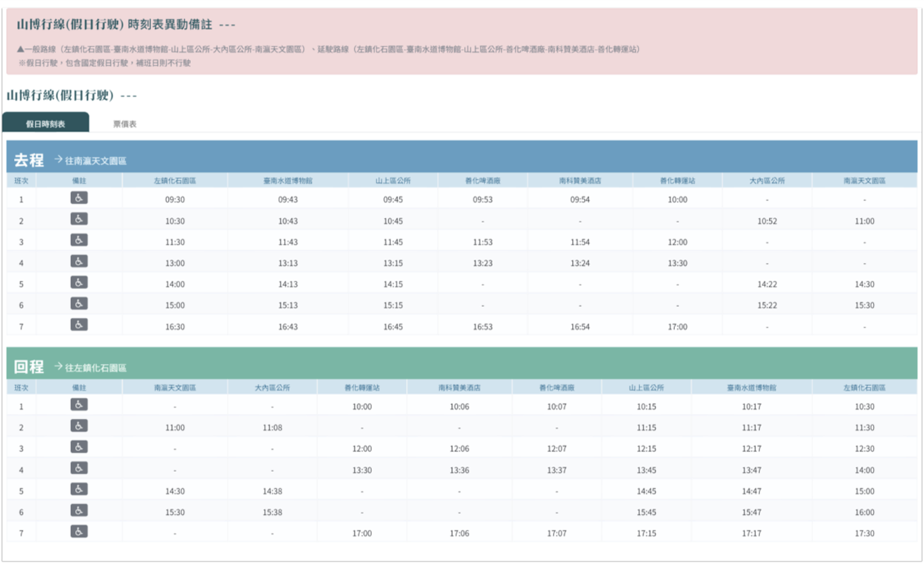924x569 pixels.
Task: Click the arrow icon before 往左鎮化石園區
Action: tap(59, 367)
